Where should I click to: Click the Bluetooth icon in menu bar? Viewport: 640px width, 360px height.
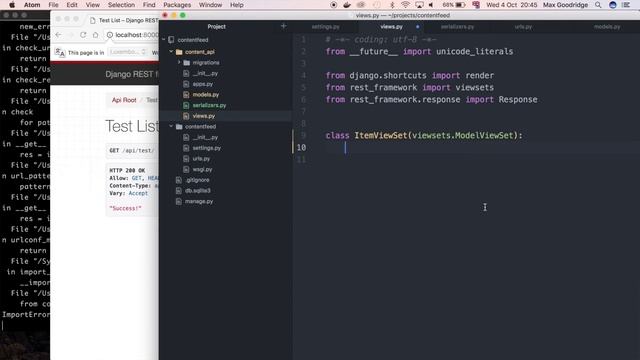tap(392, 5)
